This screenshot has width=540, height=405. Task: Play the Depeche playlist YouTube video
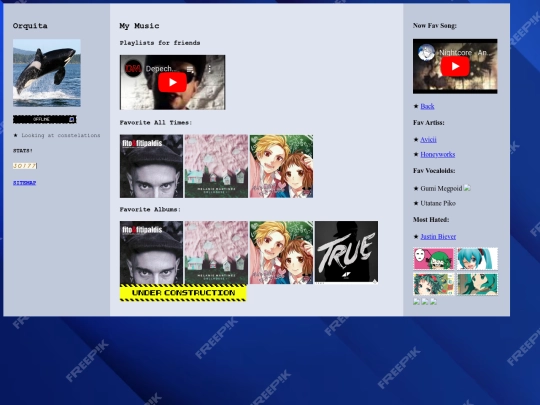[x=173, y=82]
